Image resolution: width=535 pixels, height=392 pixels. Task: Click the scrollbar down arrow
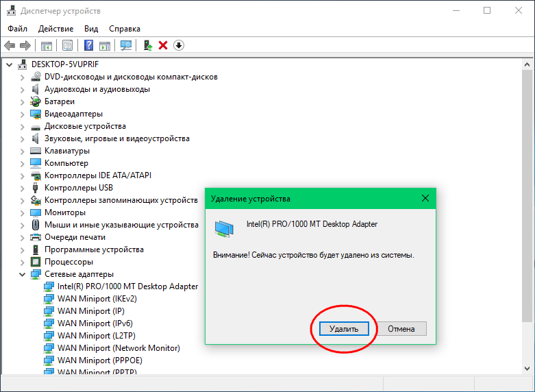coord(527,368)
